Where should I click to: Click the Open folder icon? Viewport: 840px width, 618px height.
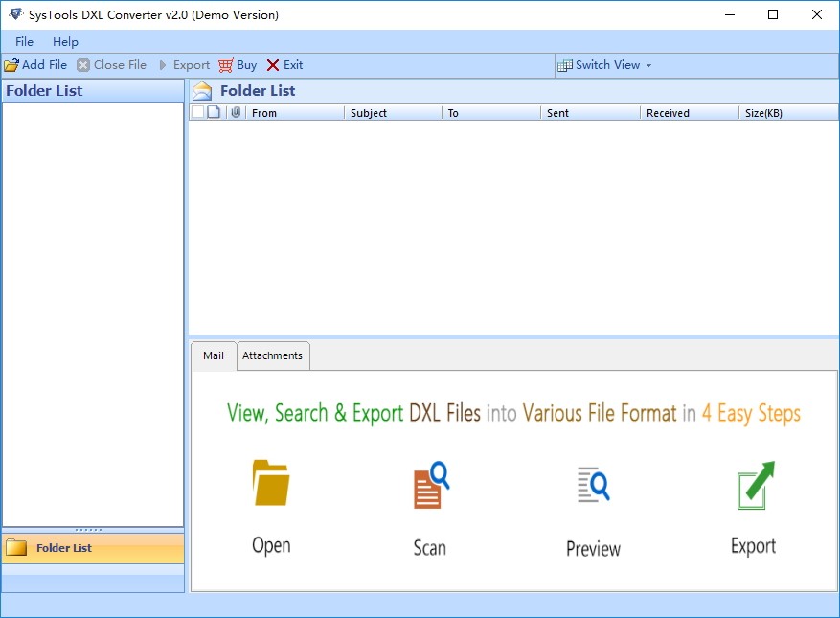[x=271, y=482]
